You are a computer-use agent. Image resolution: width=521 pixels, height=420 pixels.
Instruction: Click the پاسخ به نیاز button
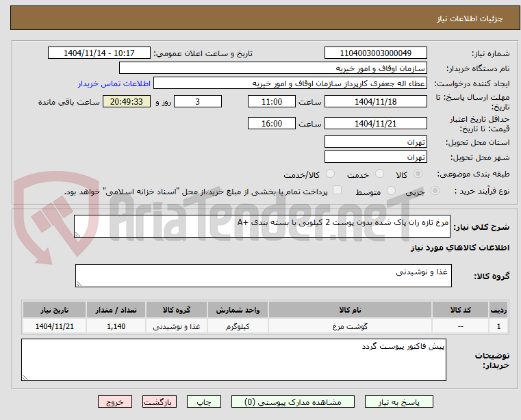tap(398, 402)
